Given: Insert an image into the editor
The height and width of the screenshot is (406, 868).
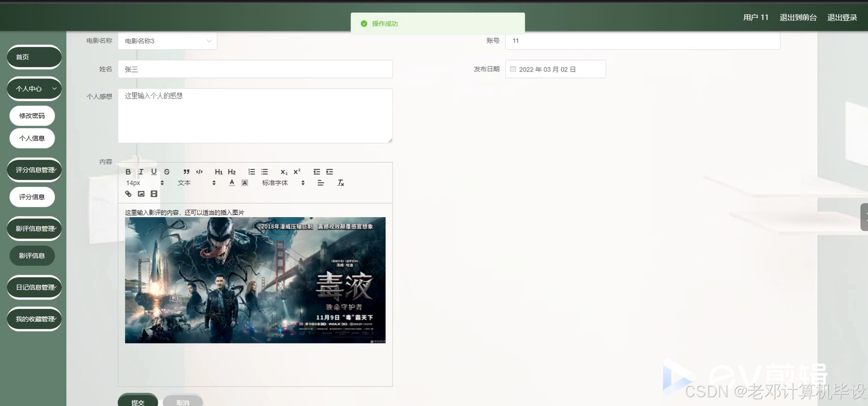Looking at the screenshot, I should [141, 194].
